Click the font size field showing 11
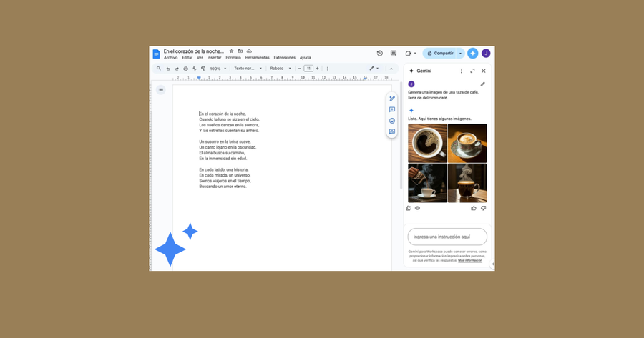 point(308,69)
